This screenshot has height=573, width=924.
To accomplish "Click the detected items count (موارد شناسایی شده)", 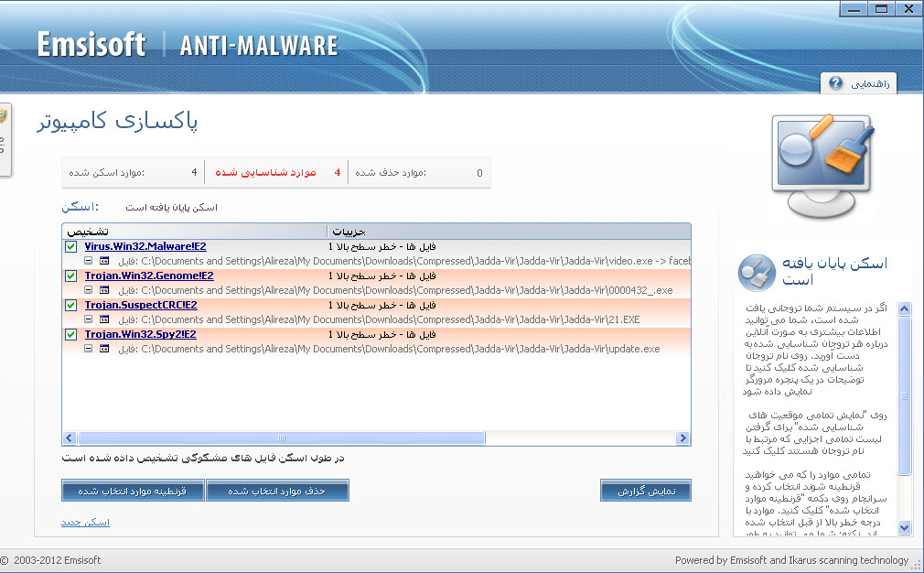I will click(277, 173).
